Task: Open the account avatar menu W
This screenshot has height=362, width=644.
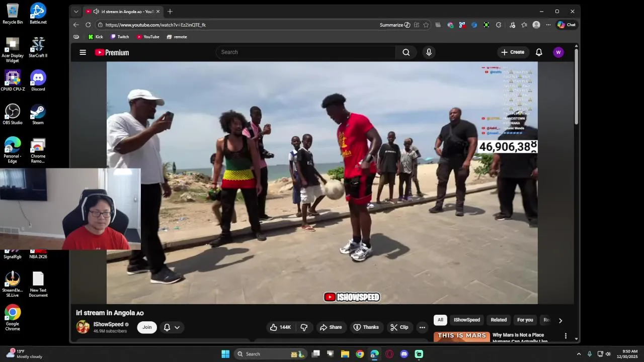Action: (x=558, y=52)
